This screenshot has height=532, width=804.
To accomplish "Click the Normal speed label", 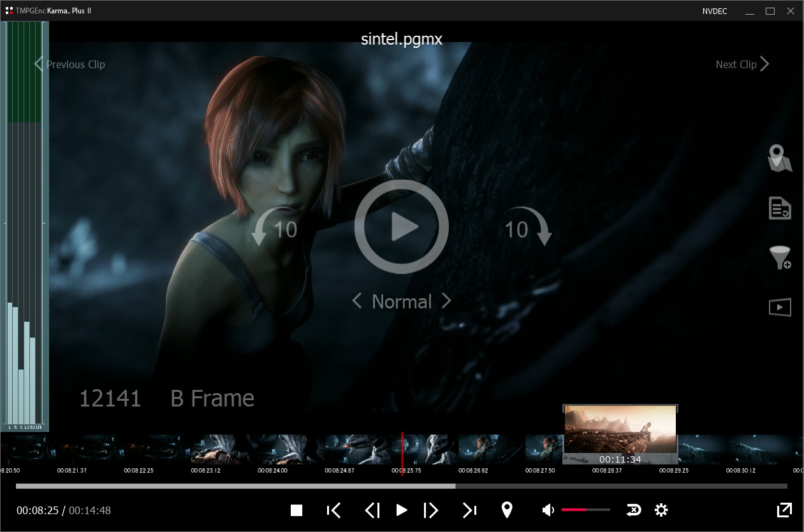I will 402,301.
